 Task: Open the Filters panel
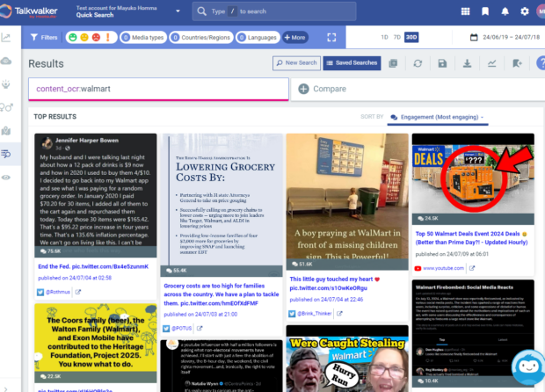[44, 37]
